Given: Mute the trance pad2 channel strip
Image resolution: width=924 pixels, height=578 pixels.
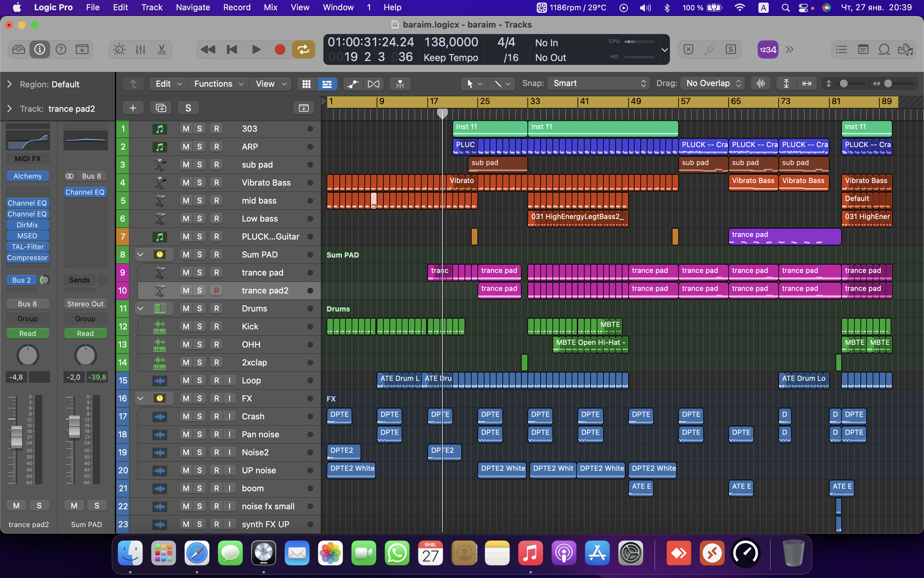Looking at the screenshot, I should click(x=16, y=505).
